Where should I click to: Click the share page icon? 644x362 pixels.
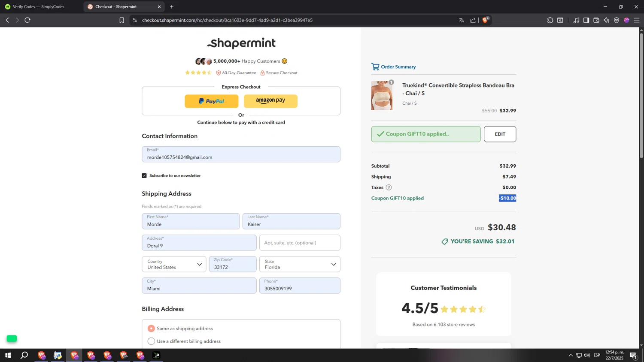point(473,20)
